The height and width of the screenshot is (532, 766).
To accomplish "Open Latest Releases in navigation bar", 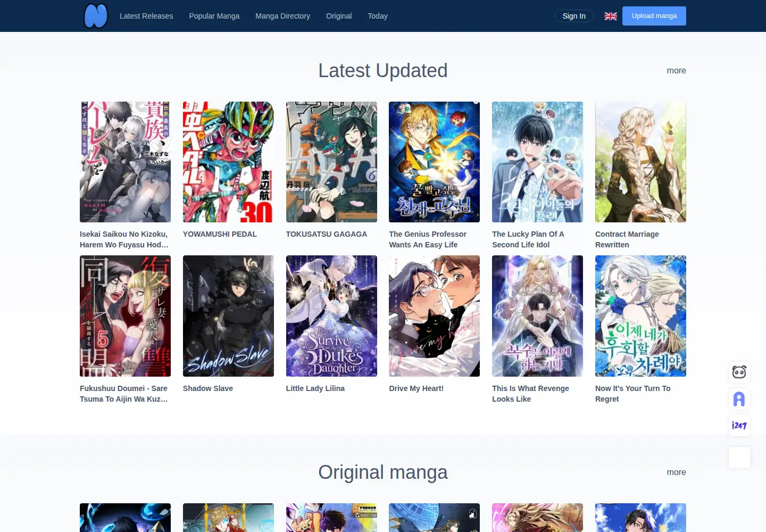I will click(x=146, y=16).
